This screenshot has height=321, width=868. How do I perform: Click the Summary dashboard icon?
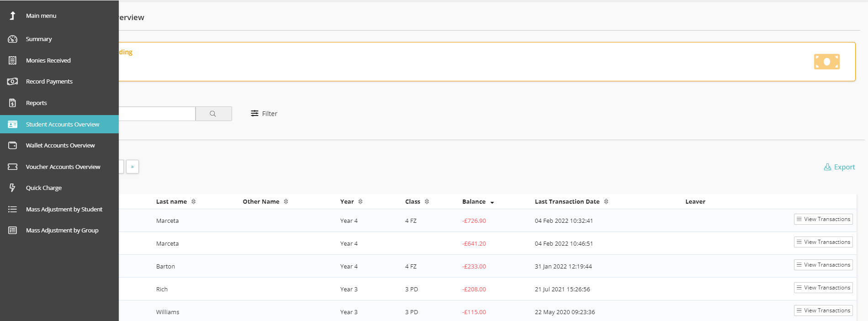tap(12, 39)
